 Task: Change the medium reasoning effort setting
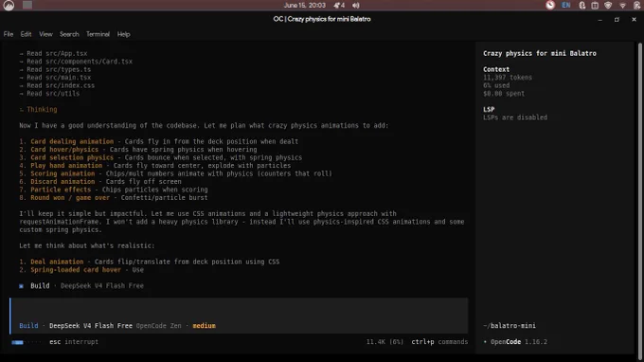point(205,325)
